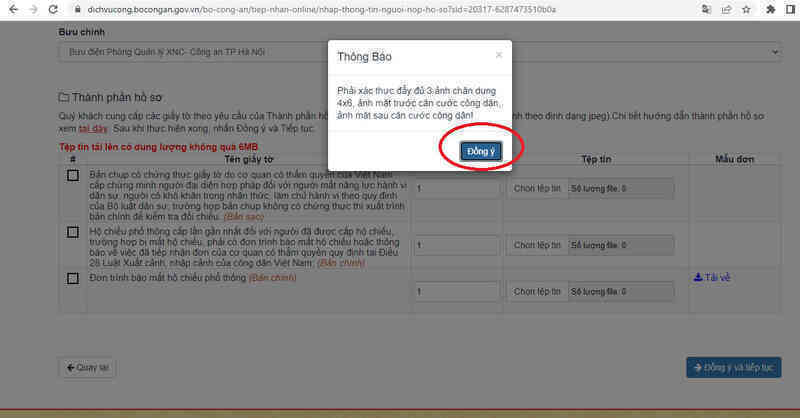Click quantity field for Đơn trình báo row

457,291
